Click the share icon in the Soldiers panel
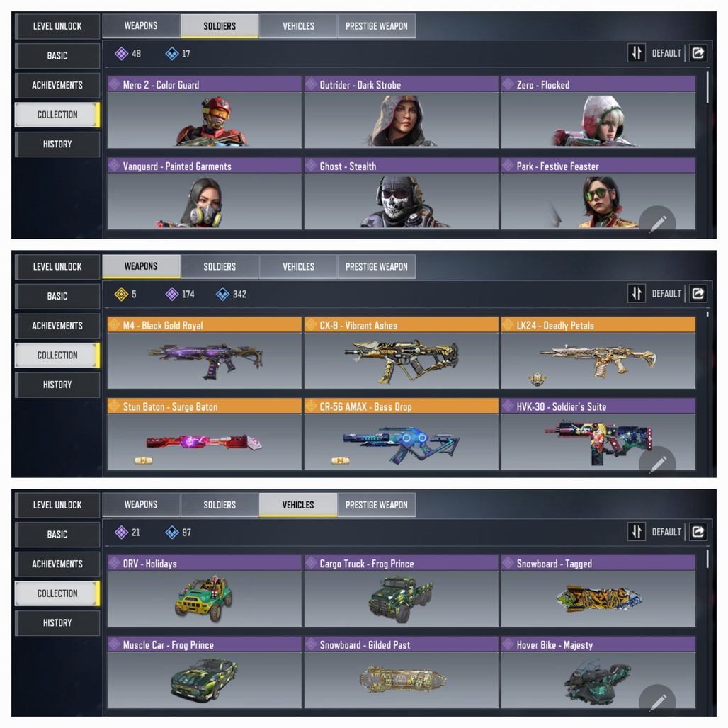 tap(698, 53)
